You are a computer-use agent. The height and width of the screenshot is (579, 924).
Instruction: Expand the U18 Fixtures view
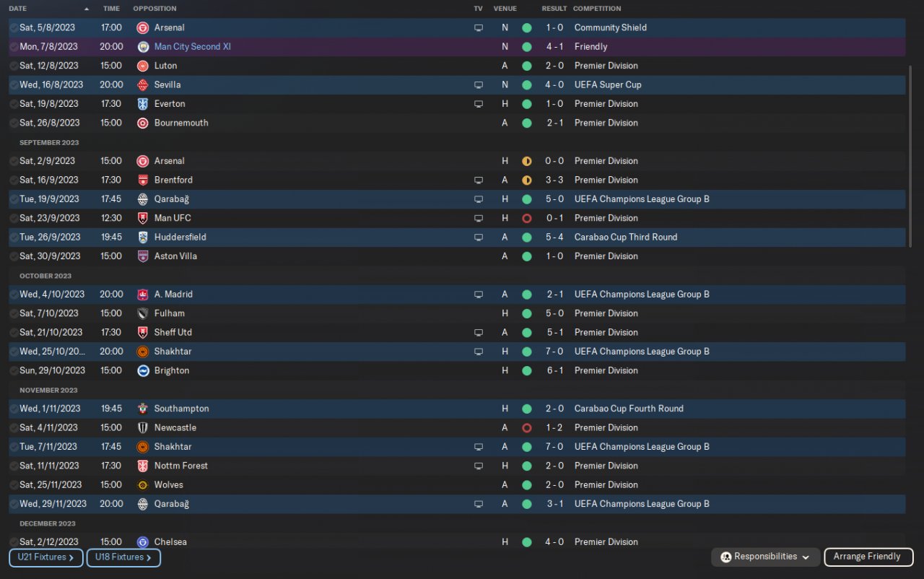[x=123, y=557]
